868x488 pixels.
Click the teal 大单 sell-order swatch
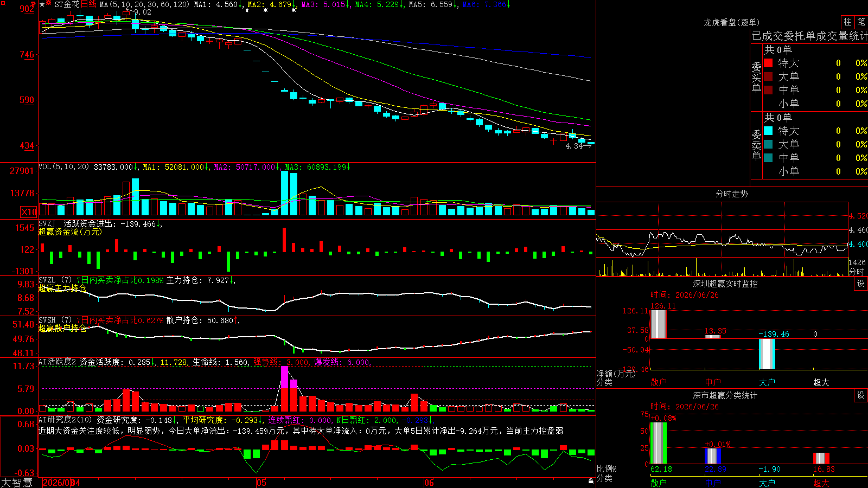[768, 144]
